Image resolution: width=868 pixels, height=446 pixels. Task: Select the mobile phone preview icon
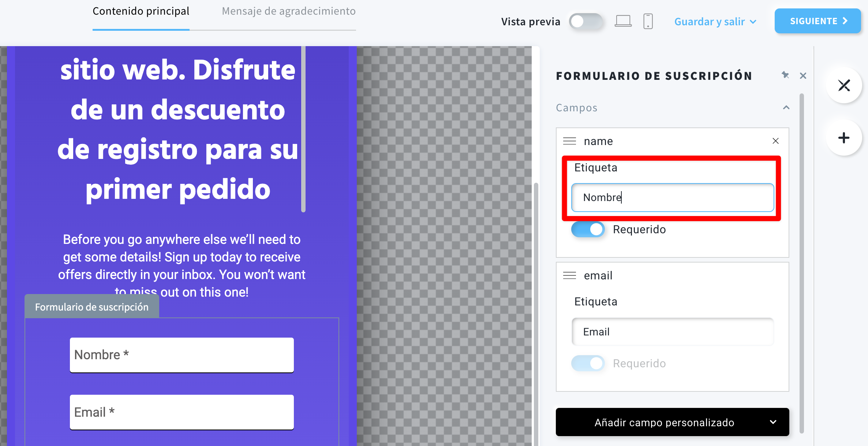[648, 21]
